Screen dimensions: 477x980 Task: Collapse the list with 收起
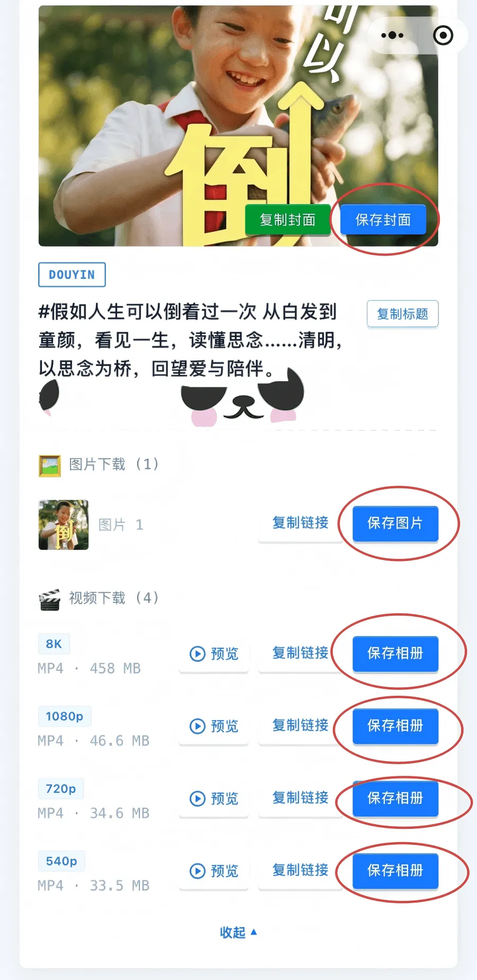pos(238,932)
